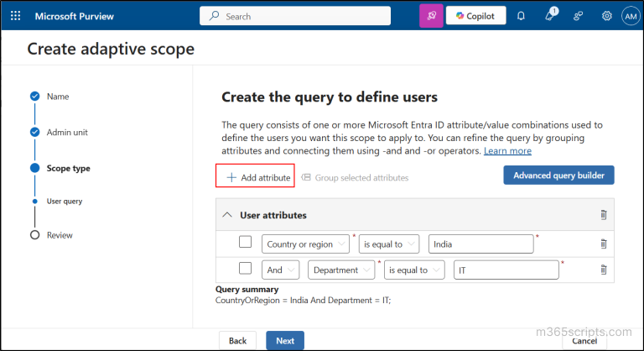Open the notifications bell

pos(521,16)
